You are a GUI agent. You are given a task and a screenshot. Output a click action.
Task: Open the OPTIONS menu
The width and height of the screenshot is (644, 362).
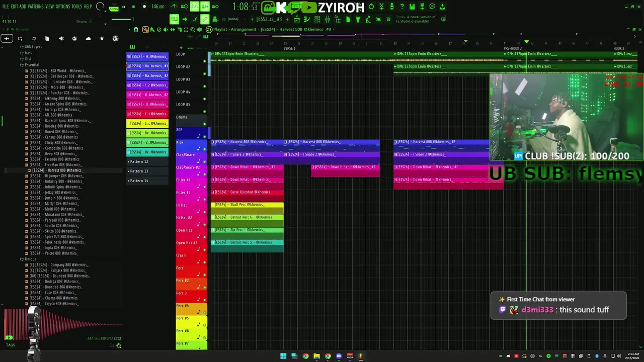63,7
